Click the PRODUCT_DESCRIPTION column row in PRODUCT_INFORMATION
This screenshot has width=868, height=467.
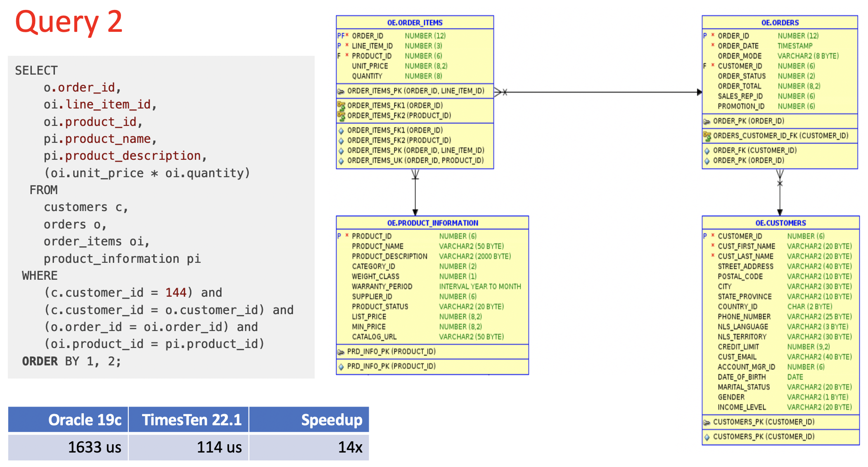point(389,256)
